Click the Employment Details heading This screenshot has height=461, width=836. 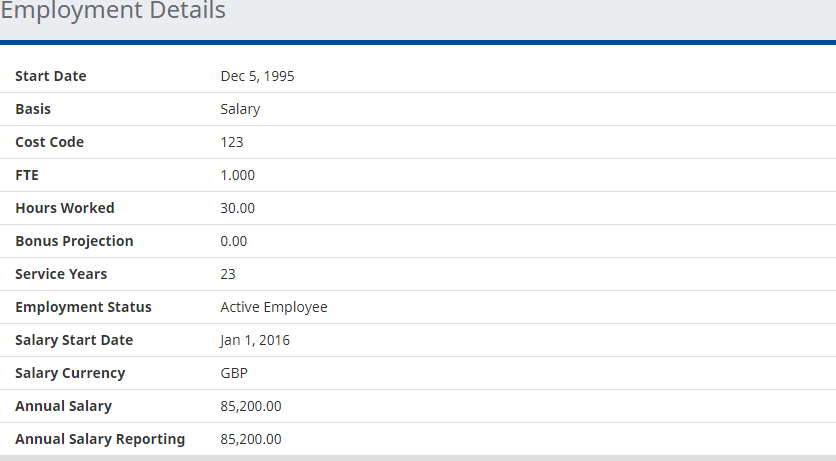click(113, 12)
